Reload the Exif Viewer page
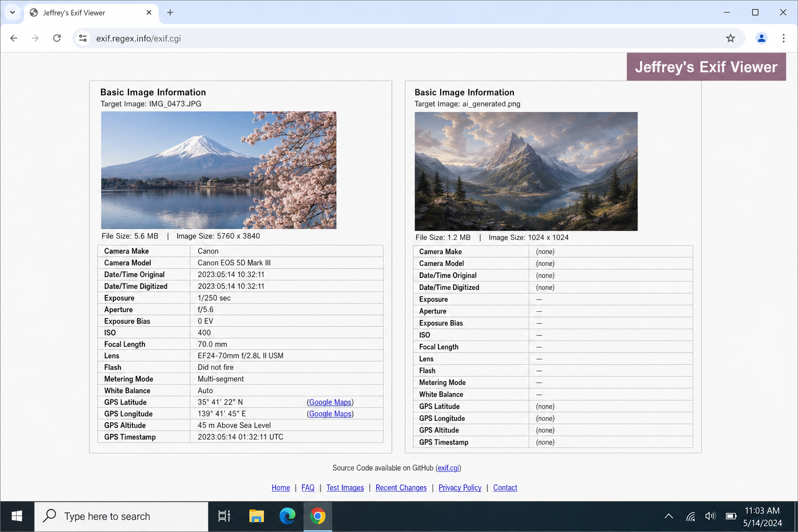 (x=57, y=38)
